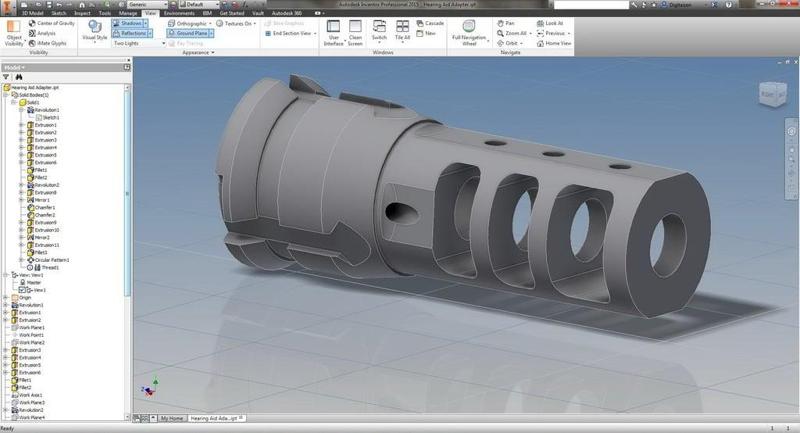Open the Manage ribbon tab

coord(128,13)
